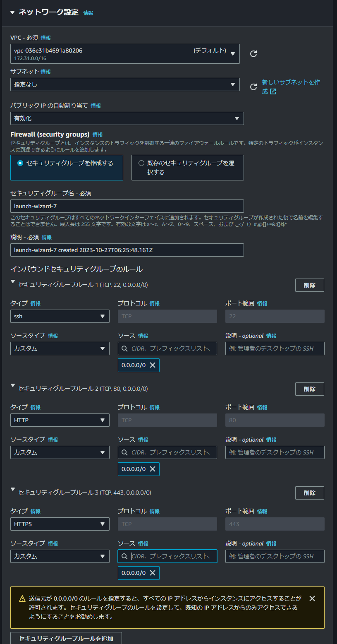
Task: Select セキュリティグループを作成する option
Action: (21, 163)
